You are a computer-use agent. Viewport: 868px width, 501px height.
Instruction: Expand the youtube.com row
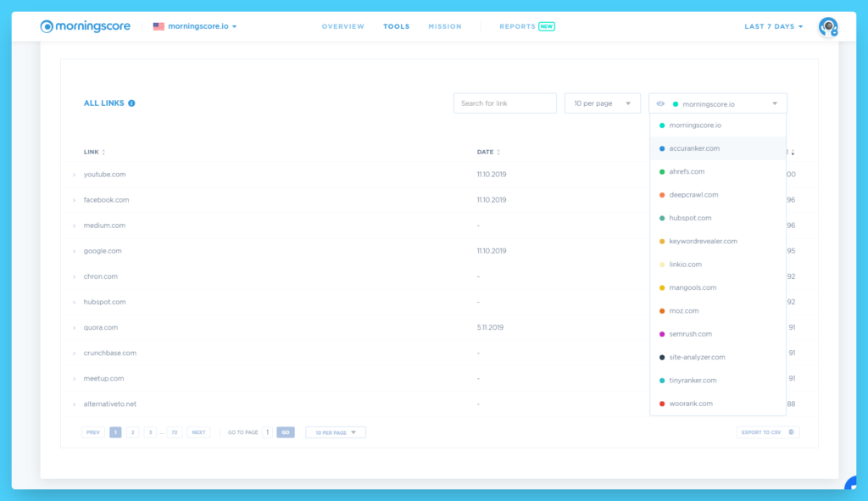pyautogui.click(x=75, y=175)
